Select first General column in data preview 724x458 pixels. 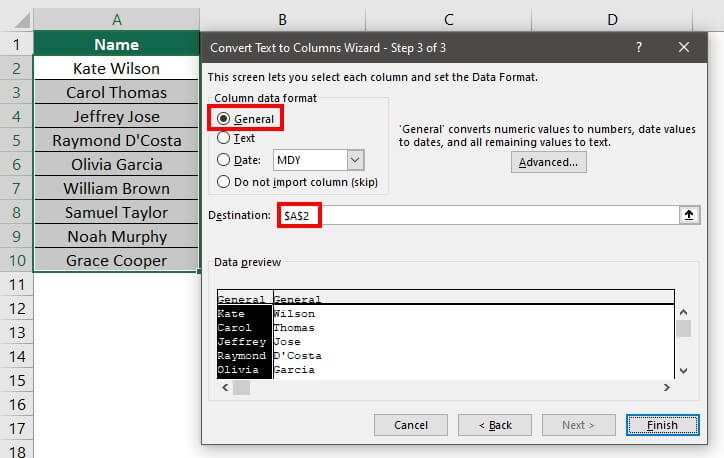[x=245, y=299]
